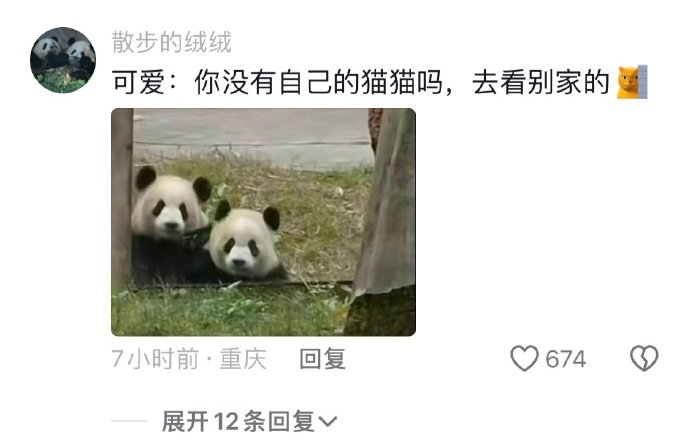Click the chevron beside 展开12条回复
Screen dimensions: 690x446
tap(327, 422)
